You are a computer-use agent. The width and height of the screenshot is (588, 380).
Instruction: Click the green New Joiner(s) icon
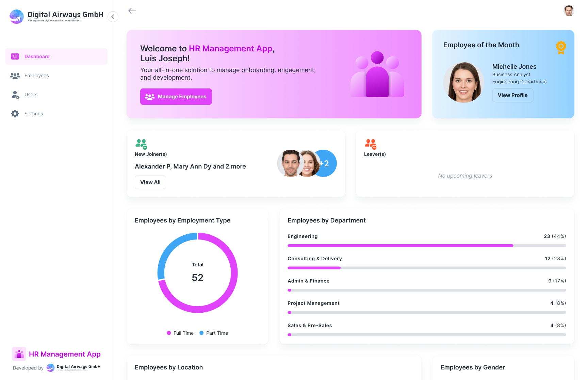tap(141, 144)
